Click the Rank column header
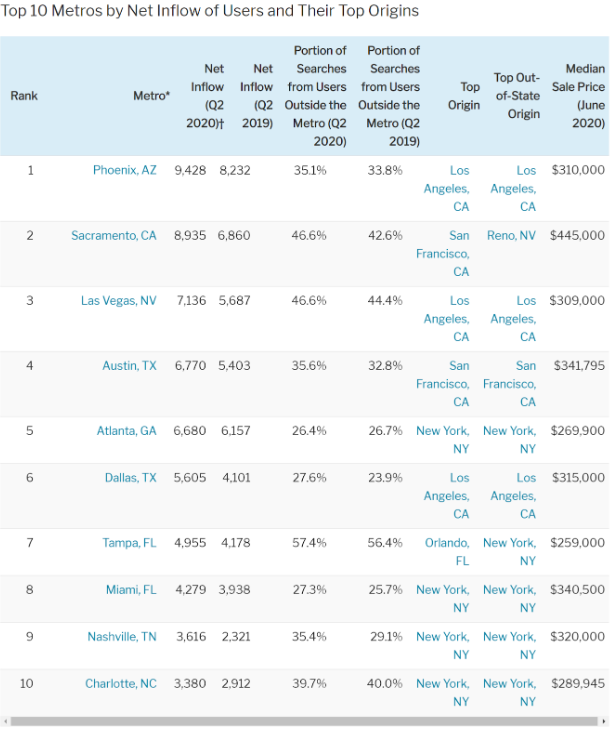Screen dimensions: 612x732 (x=24, y=96)
